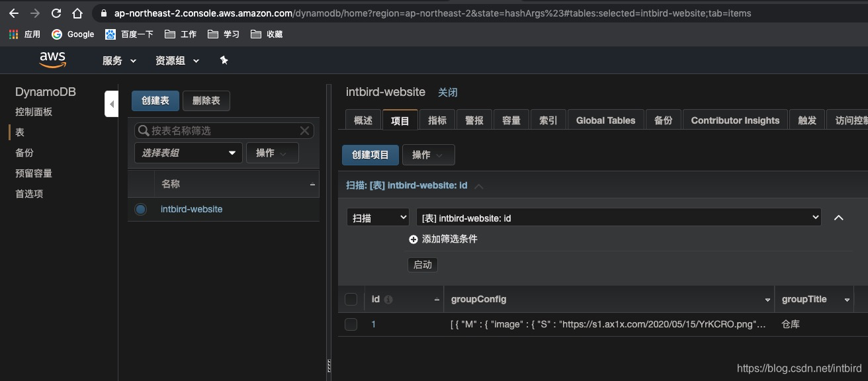Image resolution: width=868 pixels, height=381 pixels.
Task: Open left panel 操作 dropdown
Action: pos(273,153)
